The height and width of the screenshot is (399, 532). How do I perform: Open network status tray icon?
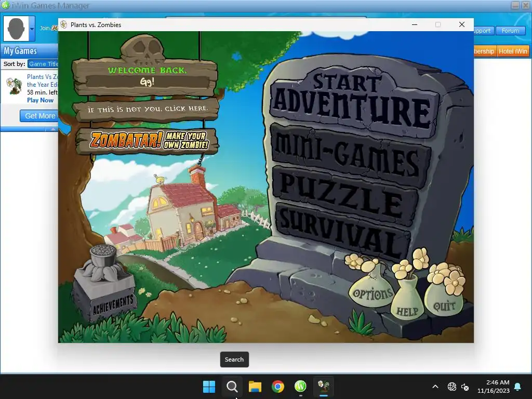pyautogui.click(x=452, y=387)
